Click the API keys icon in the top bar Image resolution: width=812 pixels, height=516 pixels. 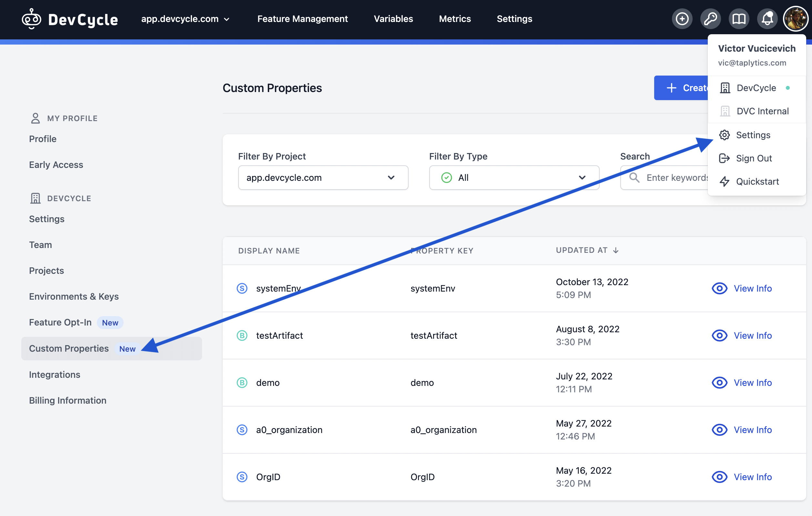click(711, 18)
